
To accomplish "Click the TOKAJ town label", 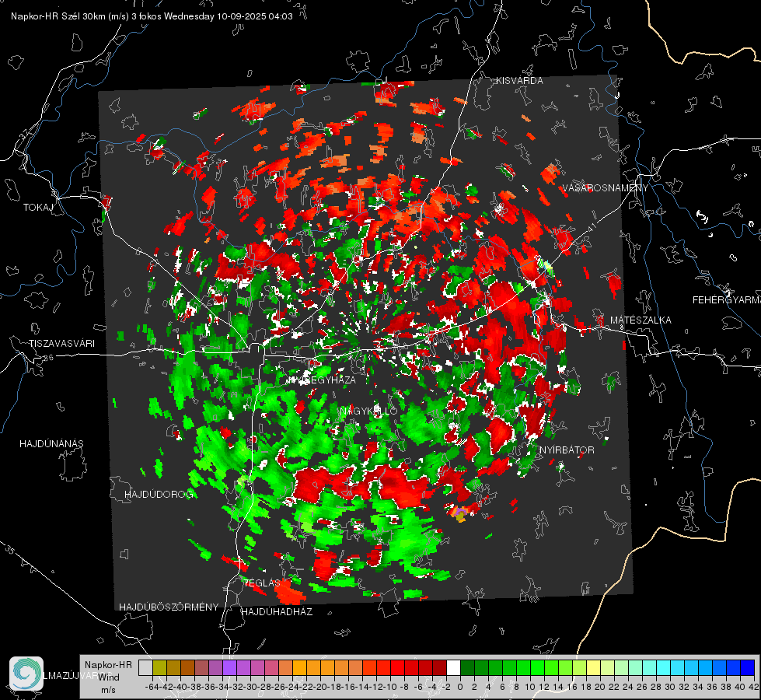I will click(x=38, y=208).
